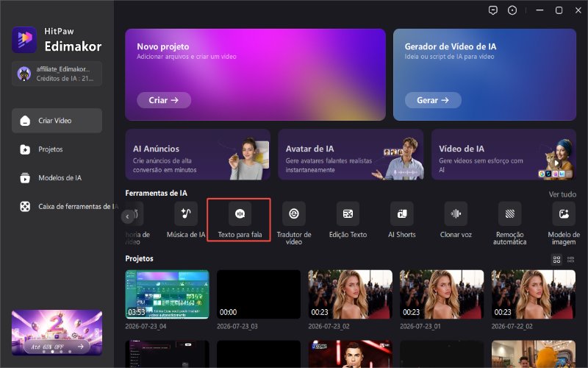Click Gerar in AI video generator
The height and width of the screenshot is (368, 588).
point(433,100)
